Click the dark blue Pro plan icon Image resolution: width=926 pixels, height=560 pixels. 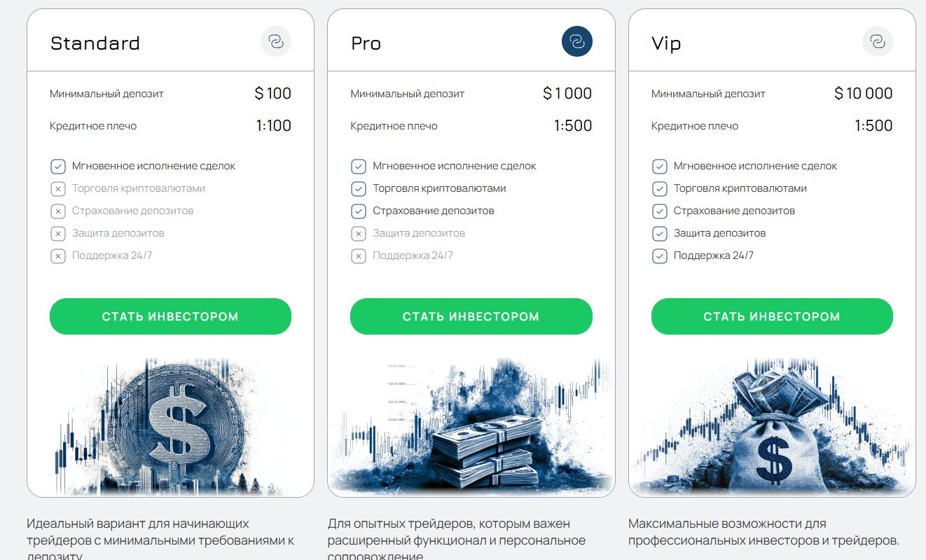coord(576,42)
